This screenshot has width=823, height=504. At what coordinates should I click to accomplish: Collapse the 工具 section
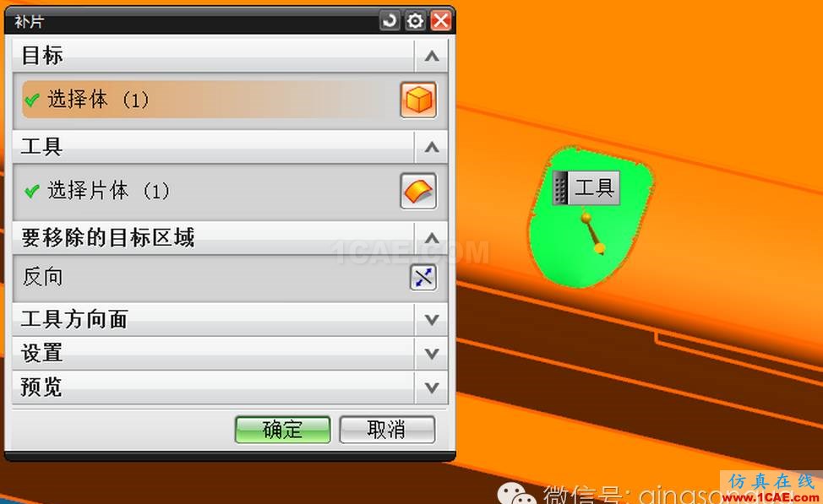[432, 148]
